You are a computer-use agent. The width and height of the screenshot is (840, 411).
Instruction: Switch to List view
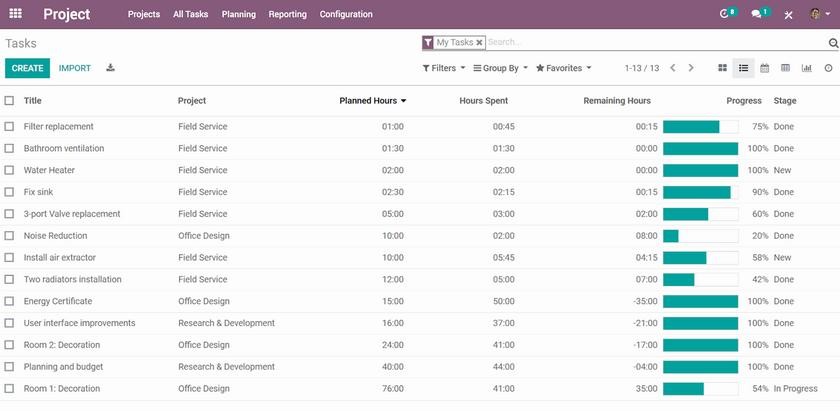(744, 68)
